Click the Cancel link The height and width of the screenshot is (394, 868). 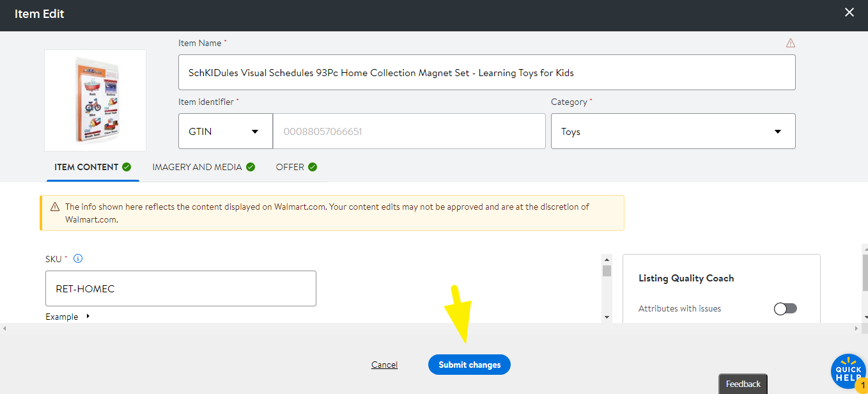click(x=384, y=365)
